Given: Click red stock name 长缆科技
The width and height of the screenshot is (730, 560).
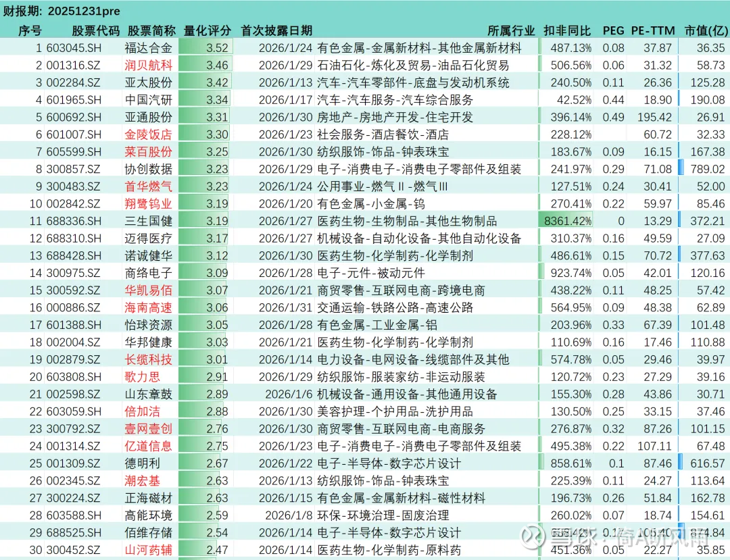Looking at the screenshot, I should coord(149,359).
